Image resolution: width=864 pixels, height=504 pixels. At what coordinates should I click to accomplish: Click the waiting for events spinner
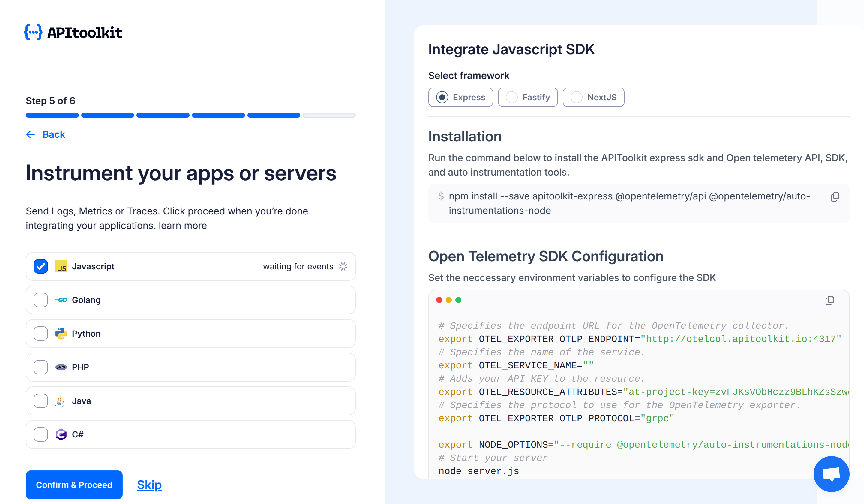click(x=343, y=266)
